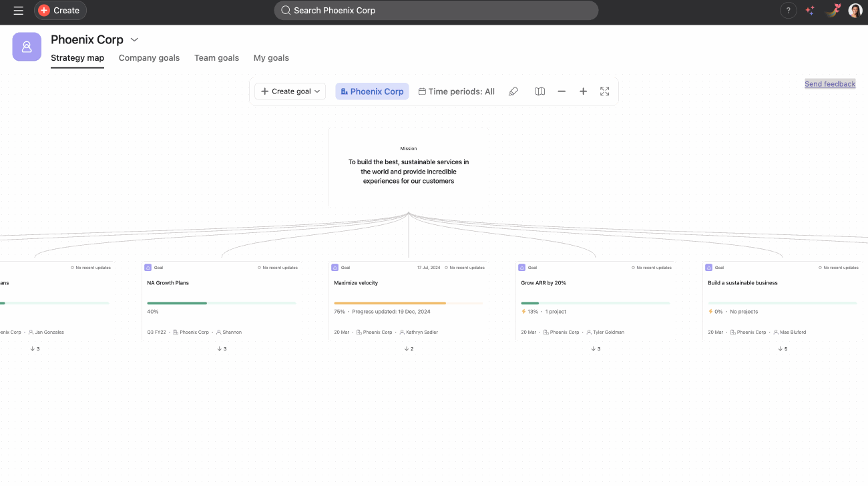Expand sub-goals under Maximize velocity

[x=409, y=348]
